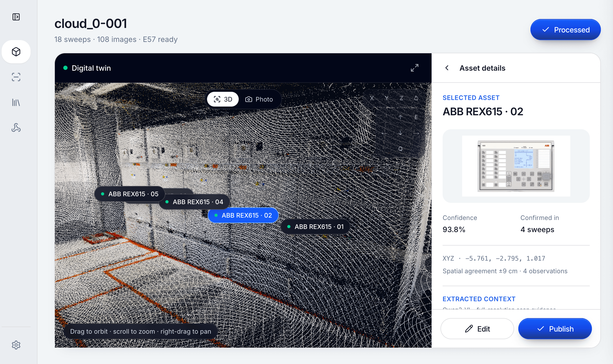Switch viewer to 3D mode
Viewport: 613px width, 364px height.
pos(223,99)
